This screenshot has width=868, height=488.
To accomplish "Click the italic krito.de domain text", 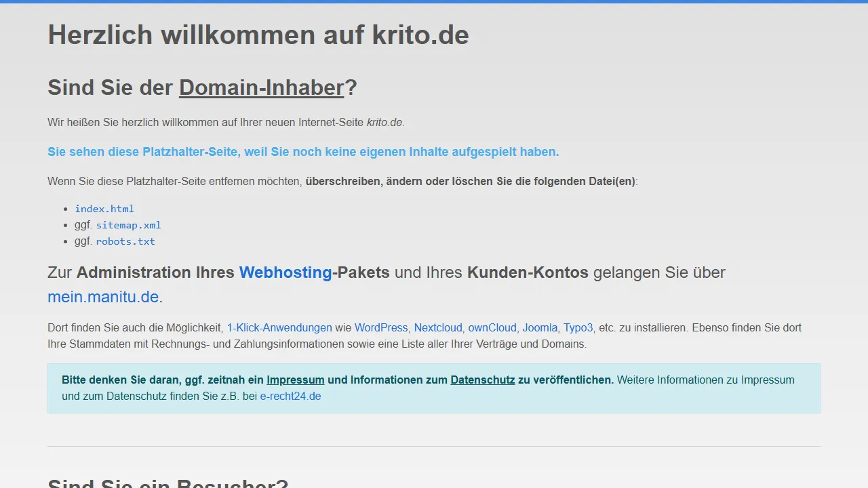I will click(x=384, y=123).
